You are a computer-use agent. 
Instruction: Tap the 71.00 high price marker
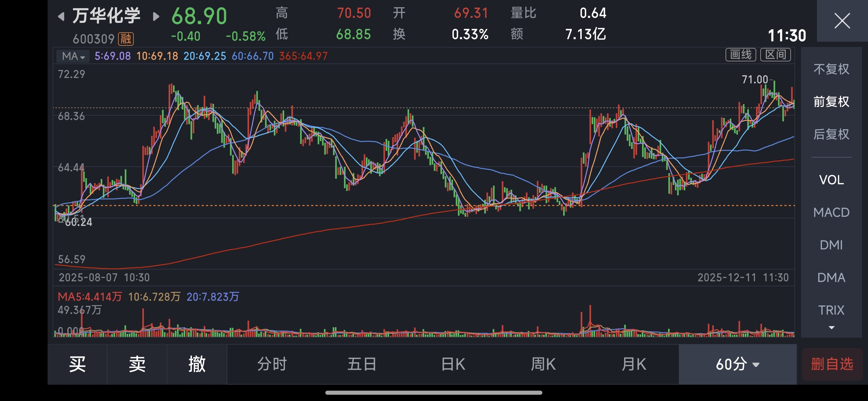(x=755, y=80)
